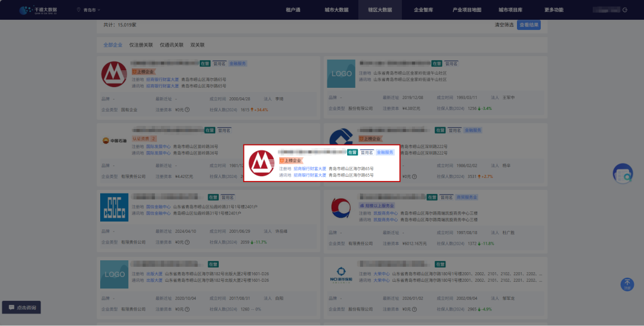Click legal person name 杜广胜
644x326 pixels.
point(509,233)
